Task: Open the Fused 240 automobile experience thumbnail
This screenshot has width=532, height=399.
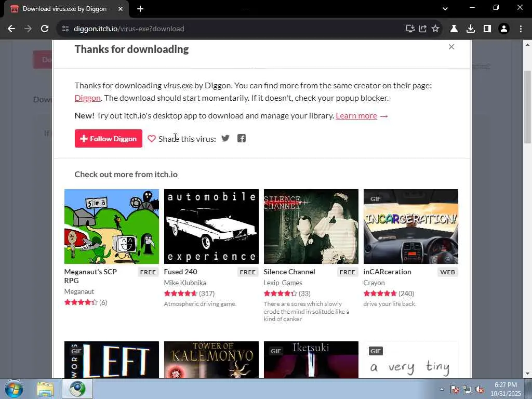Action: pyautogui.click(x=211, y=227)
